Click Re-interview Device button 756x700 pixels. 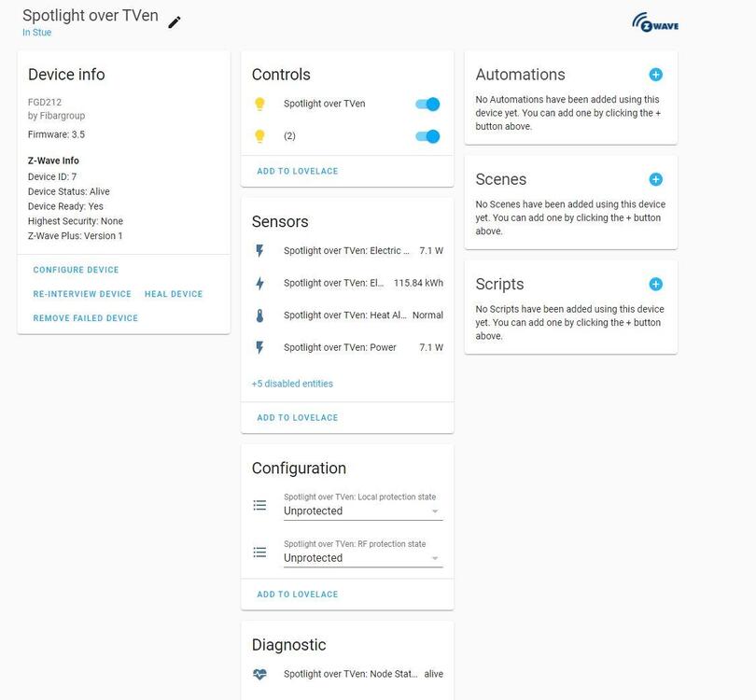(82, 294)
